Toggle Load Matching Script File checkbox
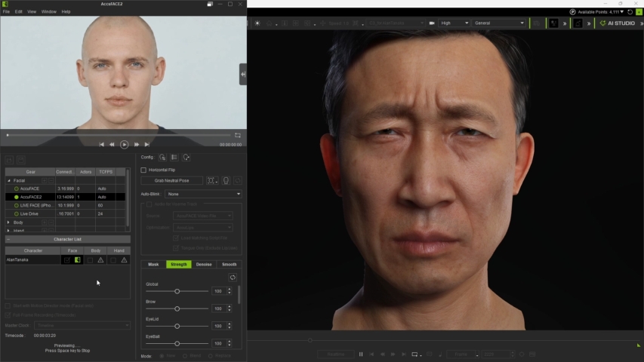 176,238
